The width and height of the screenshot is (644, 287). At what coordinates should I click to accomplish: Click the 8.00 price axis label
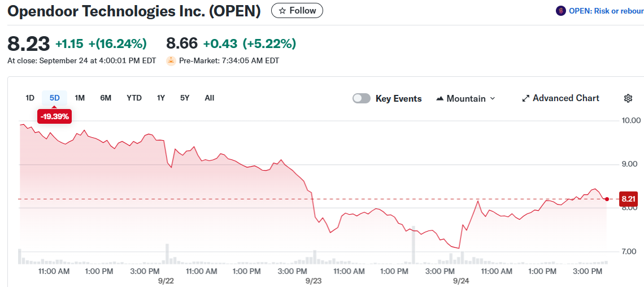pos(630,208)
